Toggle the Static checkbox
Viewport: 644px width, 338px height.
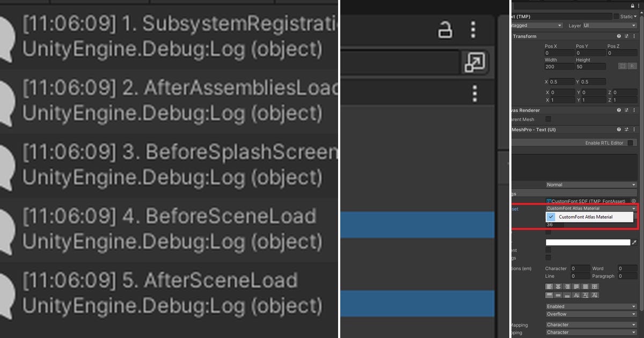pyautogui.click(x=616, y=17)
